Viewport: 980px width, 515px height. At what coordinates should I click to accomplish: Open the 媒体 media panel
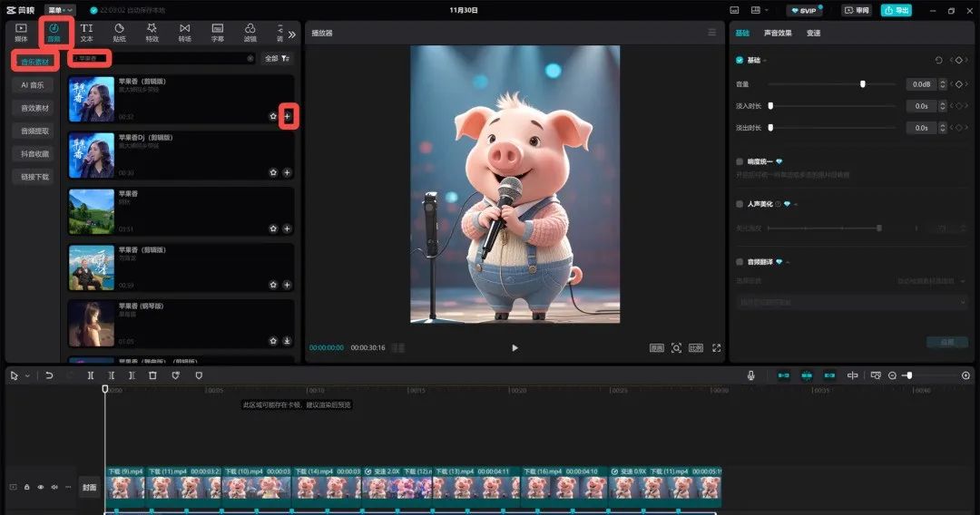(x=21, y=33)
